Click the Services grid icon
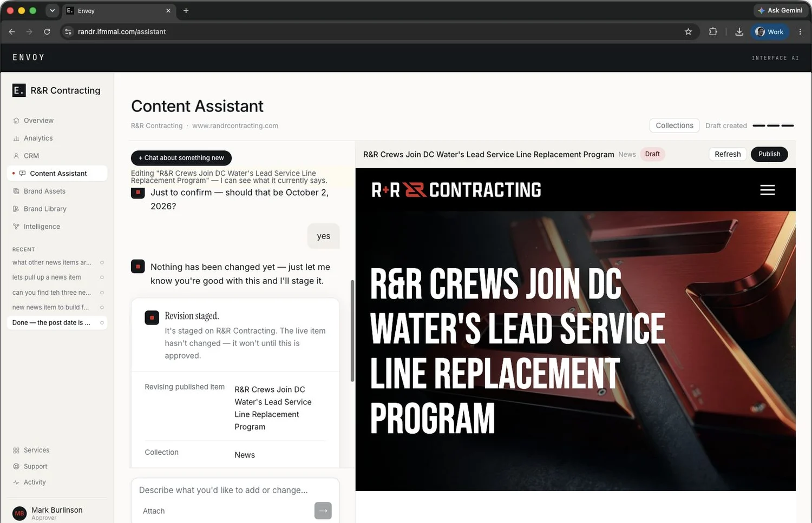 click(16, 451)
